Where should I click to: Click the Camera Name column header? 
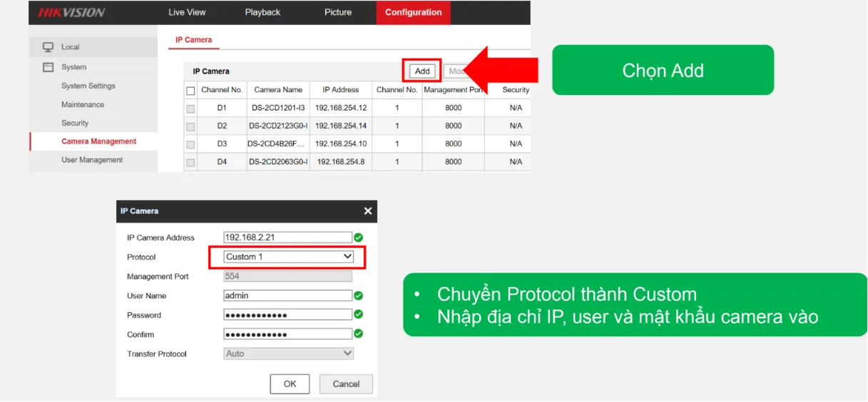[278, 90]
